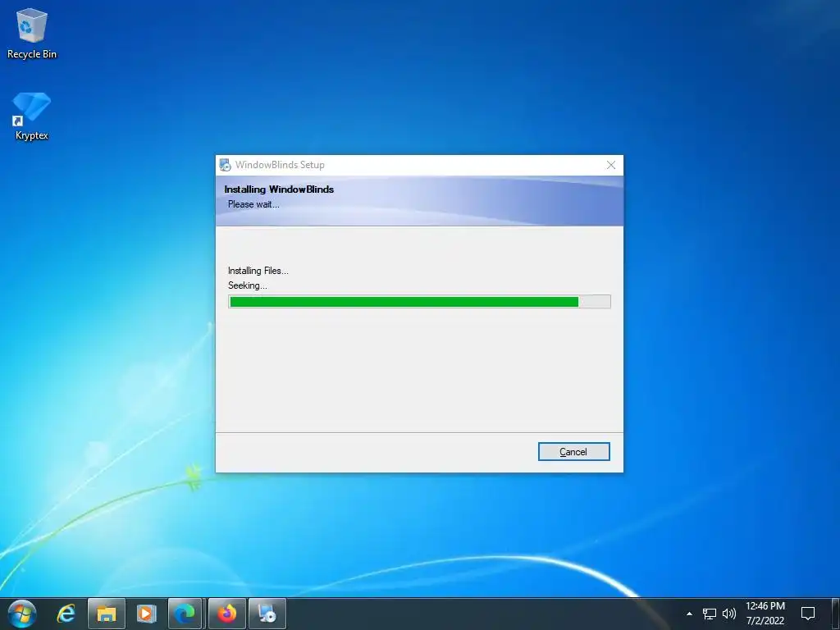Open the Windows Start menu orb
Viewport: 840px width, 630px height.
point(22,614)
